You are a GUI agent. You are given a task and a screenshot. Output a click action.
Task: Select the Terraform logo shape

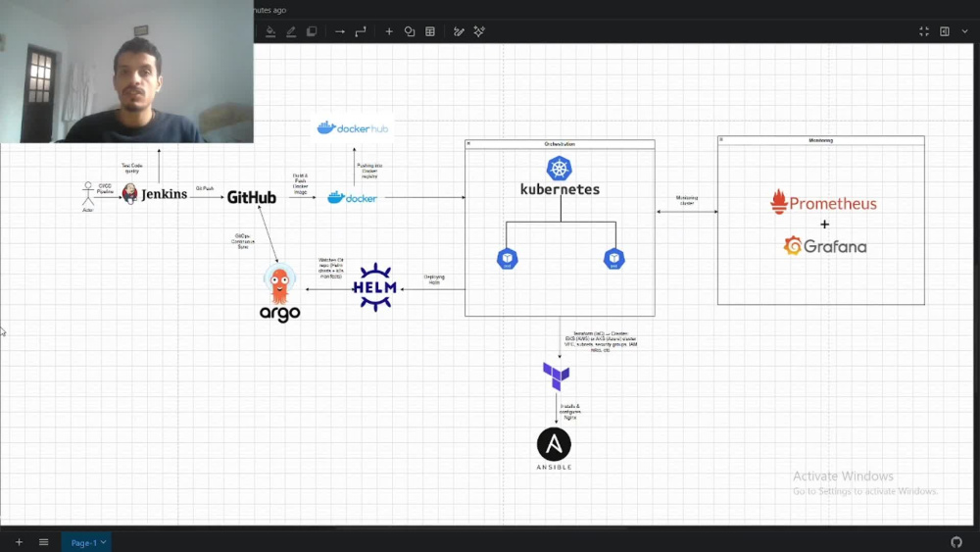(557, 376)
